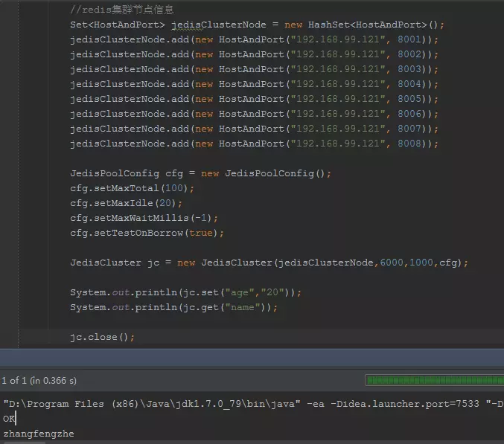Click the jc.get("name") println line
This screenshot has height=444, width=504.
click(174, 307)
